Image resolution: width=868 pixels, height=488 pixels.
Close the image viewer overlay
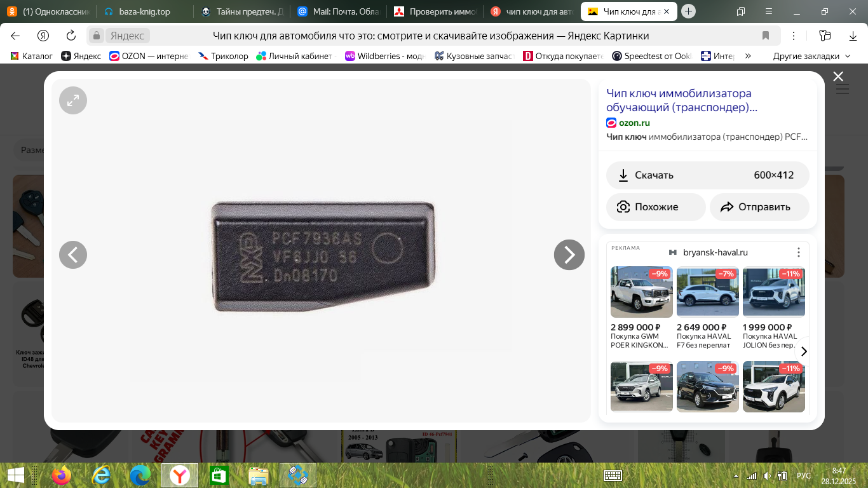coord(838,77)
